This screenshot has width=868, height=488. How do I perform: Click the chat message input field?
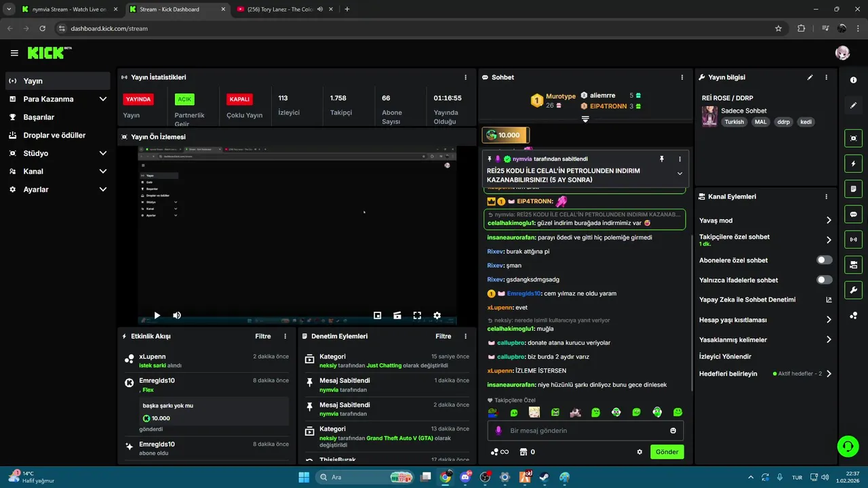pos(585,430)
